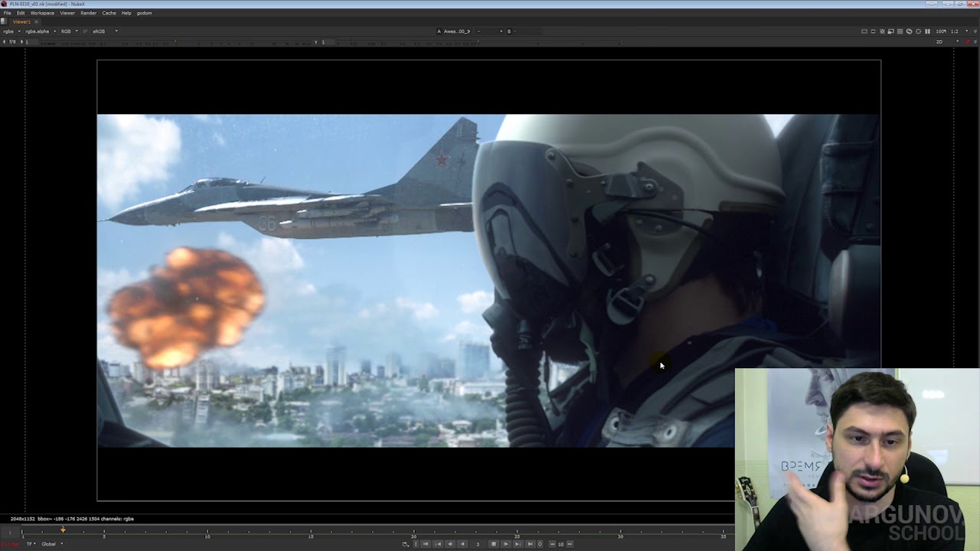This screenshot has height=551, width=980.
Task: Open the Global frame range dropdown
Action: pos(52,544)
